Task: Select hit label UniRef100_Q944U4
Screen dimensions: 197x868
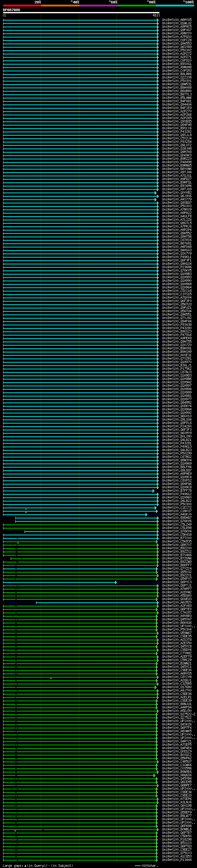Action: coord(177,104)
